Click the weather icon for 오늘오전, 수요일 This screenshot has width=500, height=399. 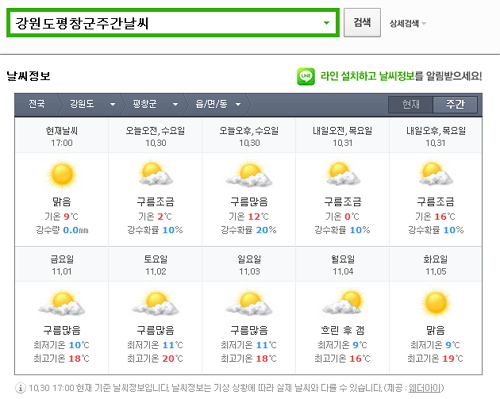155,174
